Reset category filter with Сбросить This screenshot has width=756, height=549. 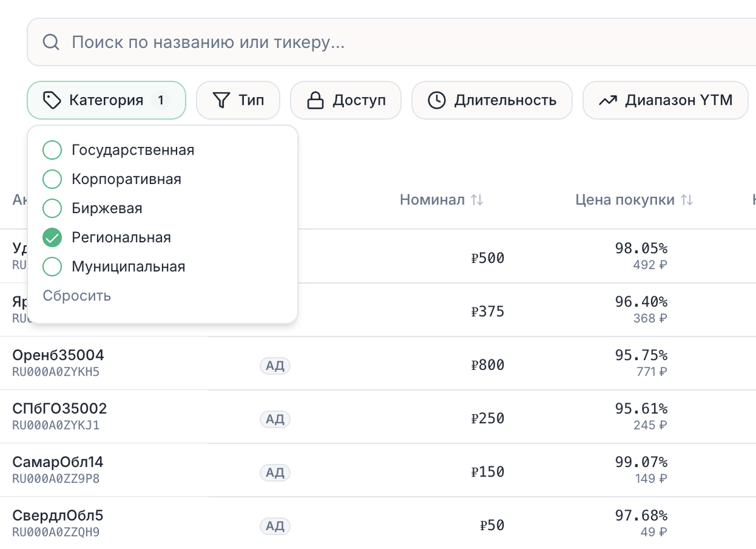click(77, 296)
